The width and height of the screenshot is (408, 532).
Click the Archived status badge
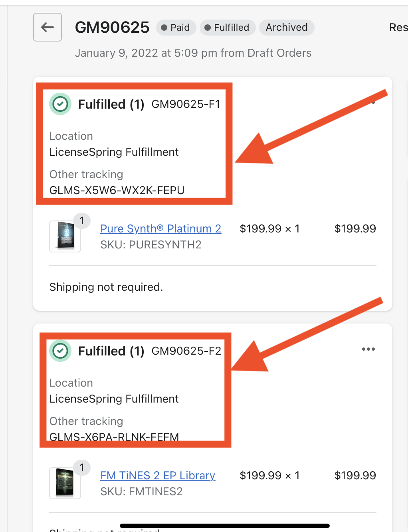click(x=287, y=28)
